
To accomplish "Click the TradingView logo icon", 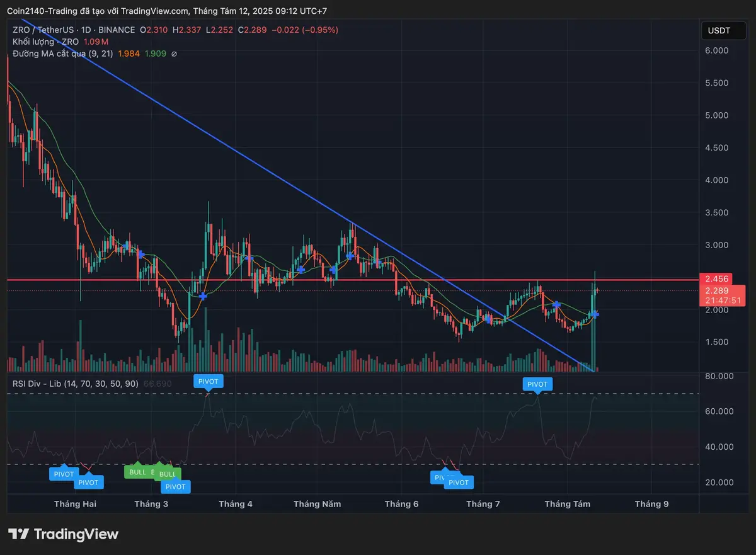I will coord(19,534).
